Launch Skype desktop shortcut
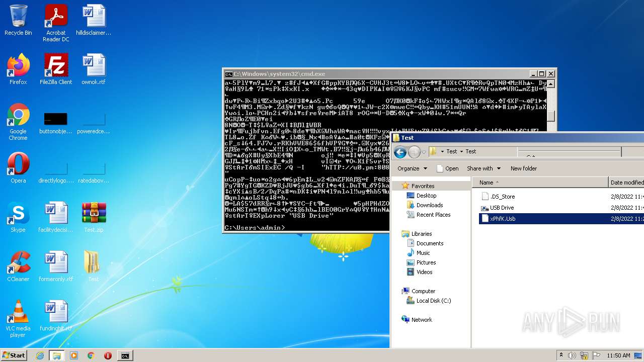The width and height of the screenshot is (644, 362). tap(18, 217)
